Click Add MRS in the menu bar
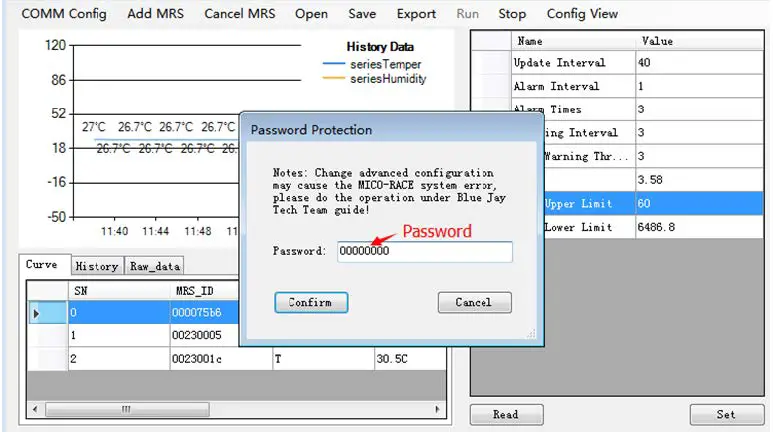This screenshot has height=432, width=773. [x=155, y=14]
